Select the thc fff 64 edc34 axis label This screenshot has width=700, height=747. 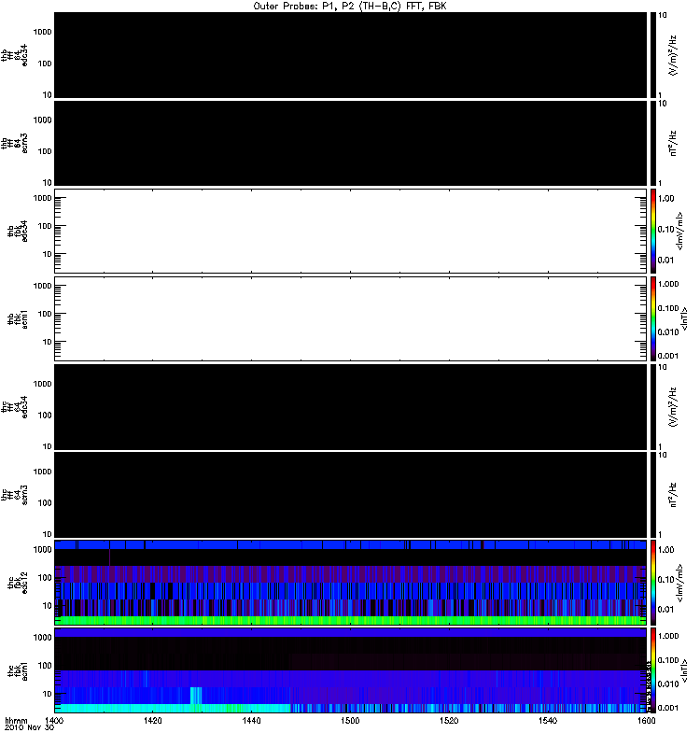click(x=14, y=407)
